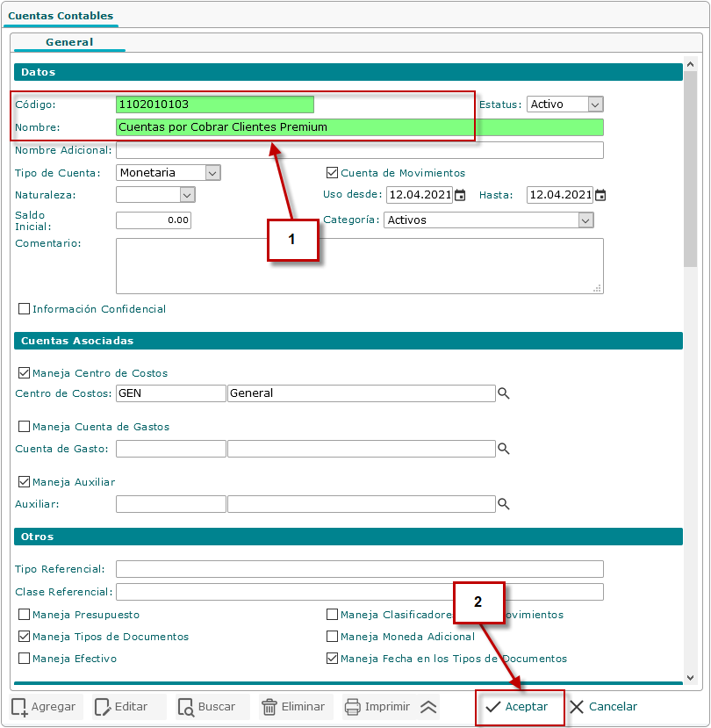This screenshot has width=711, height=728.
Task: Toggle Maneja Auxiliar checkbox
Action: [x=24, y=481]
